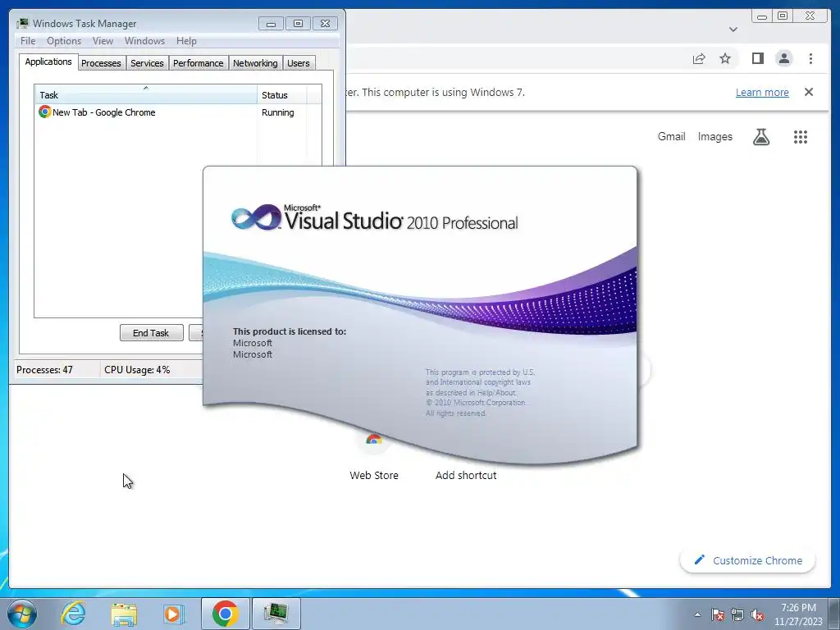Show hidden tray icons arrow
Screen dimensions: 840x630
697,614
